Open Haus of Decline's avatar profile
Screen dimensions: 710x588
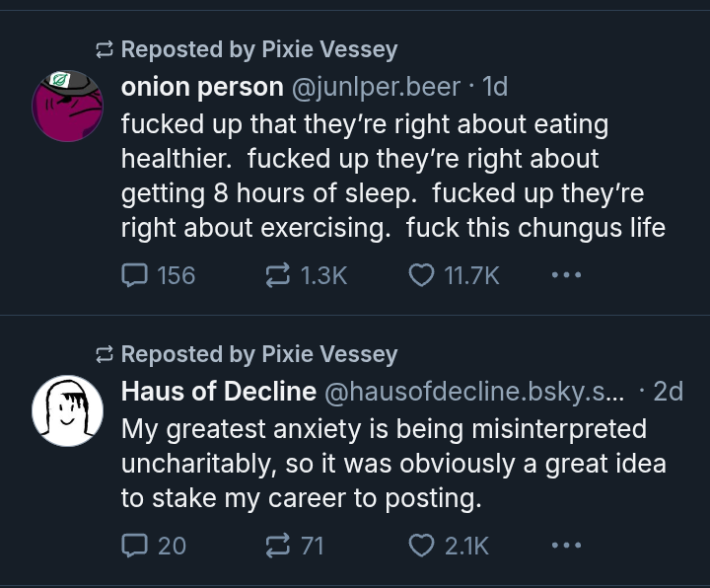point(67,410)
